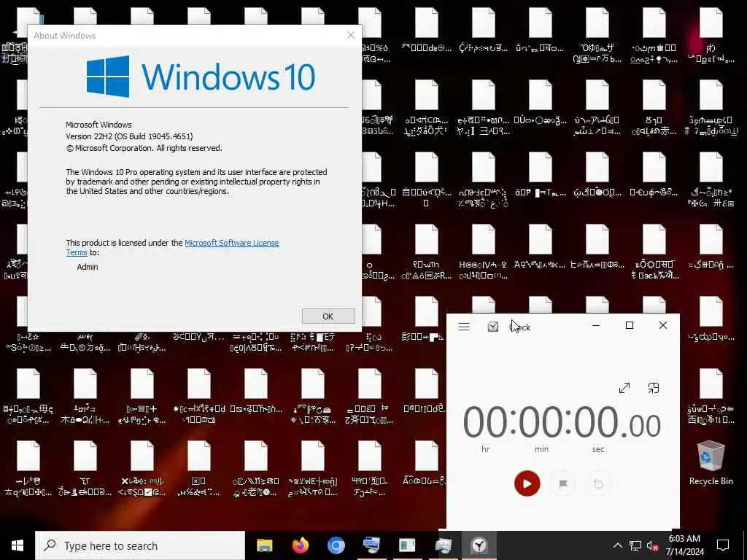The height and width of the screenshot is (560, 747).
Task: Launch Firefox from the taskbar
Action: (300, 545)
